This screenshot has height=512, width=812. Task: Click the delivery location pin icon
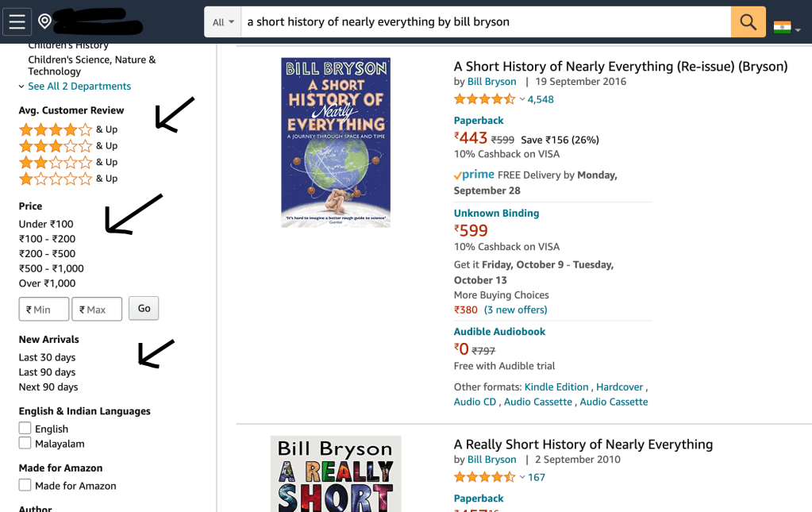(x=44, y=21)
